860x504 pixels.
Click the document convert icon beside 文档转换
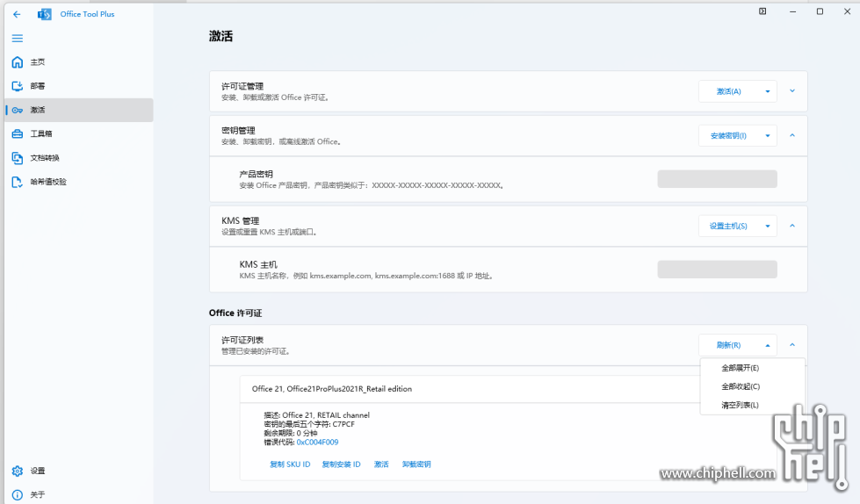coord(18,158)
